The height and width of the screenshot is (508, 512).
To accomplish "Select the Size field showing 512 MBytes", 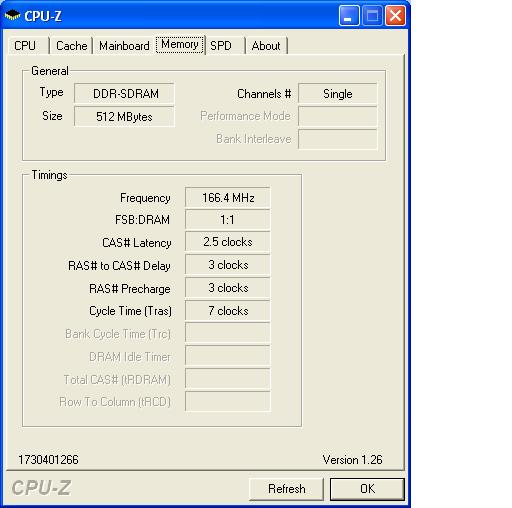I will 124,117.
